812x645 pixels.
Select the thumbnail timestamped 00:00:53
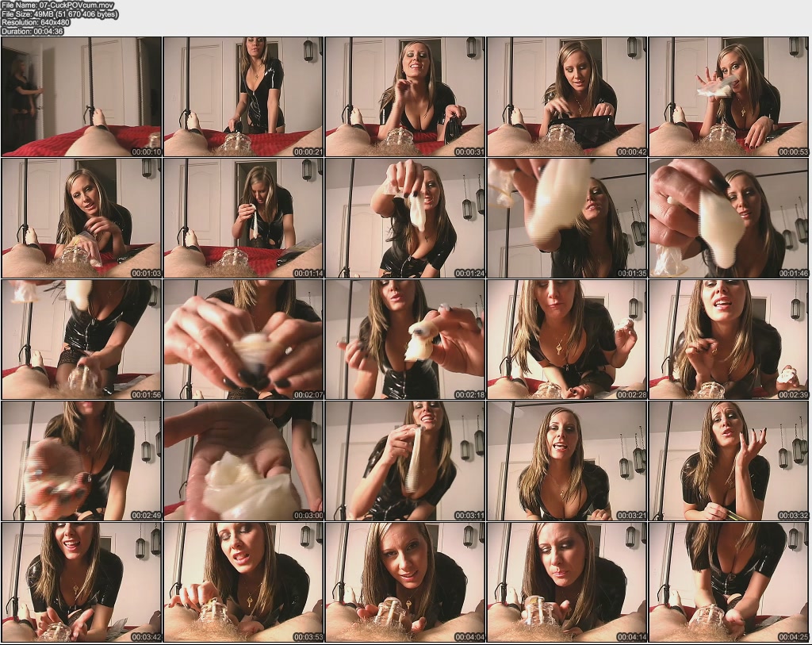(728, 96)
